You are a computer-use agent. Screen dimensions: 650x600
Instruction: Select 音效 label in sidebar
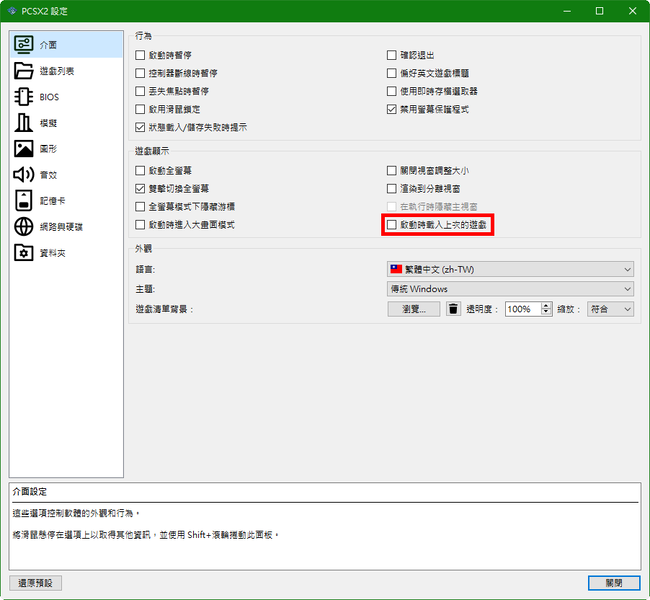pyautogui.click(x=48, y=175)
